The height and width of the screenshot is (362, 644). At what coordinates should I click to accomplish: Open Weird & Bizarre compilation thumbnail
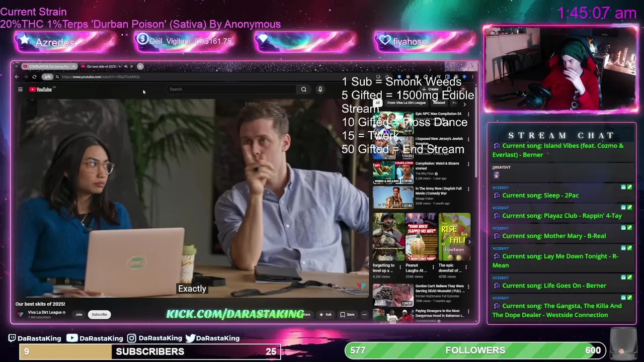[x=393, y=172]
